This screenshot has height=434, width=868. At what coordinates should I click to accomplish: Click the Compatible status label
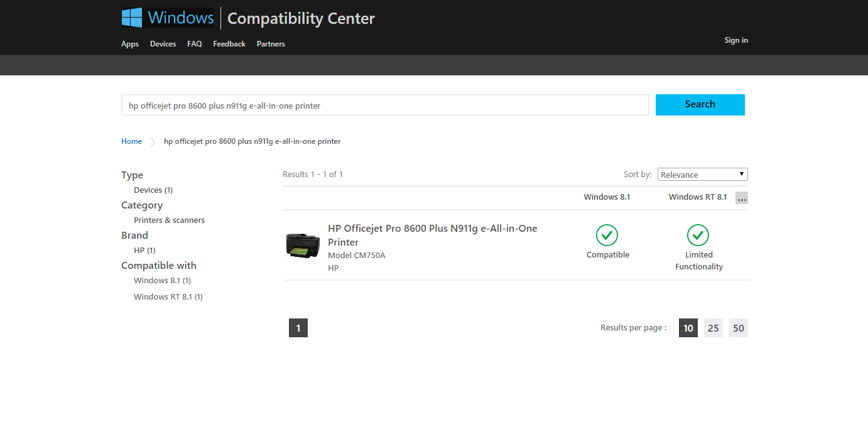tap(608, 255)
